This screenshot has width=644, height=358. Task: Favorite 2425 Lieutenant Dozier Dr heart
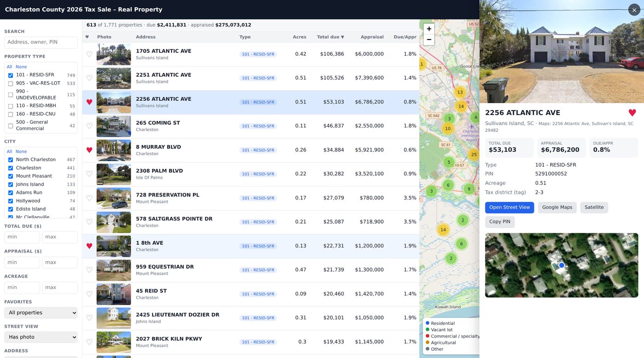point(89,318)
